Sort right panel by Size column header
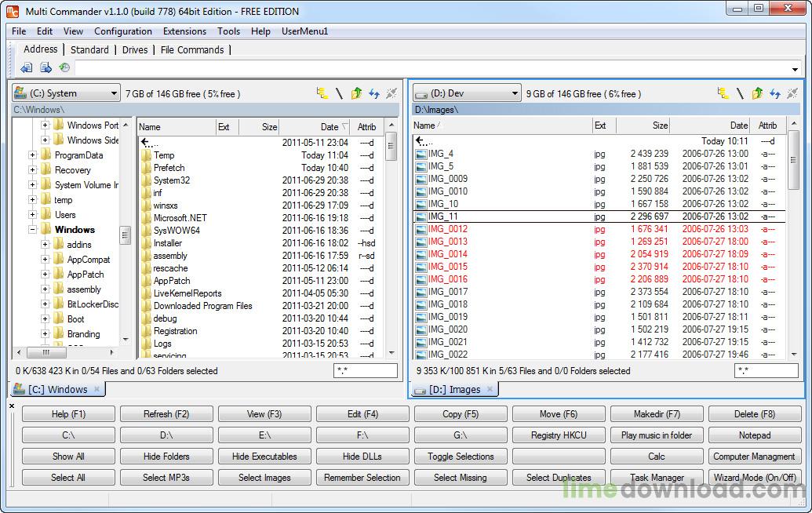 tap(642, 126)
